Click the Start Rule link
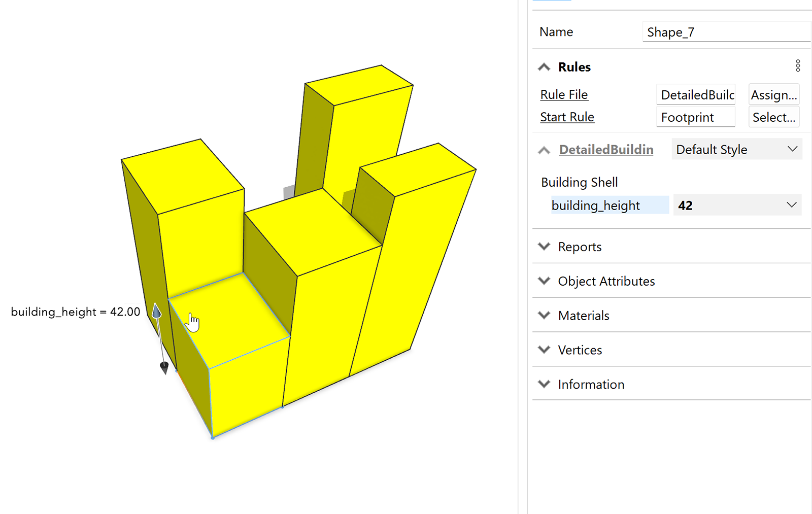This screenshot has width=812, height=514. pyautogui.click(x=567, y=117)
